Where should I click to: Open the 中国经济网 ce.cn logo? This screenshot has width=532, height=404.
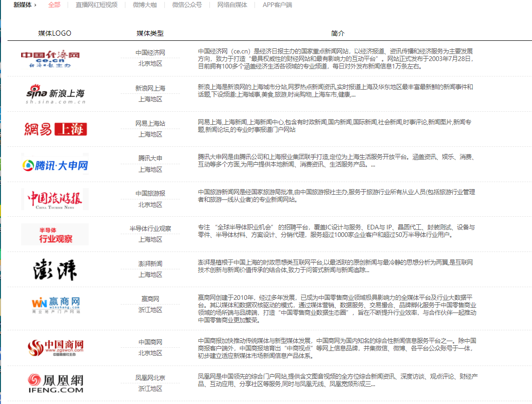(x=50, y=59)
